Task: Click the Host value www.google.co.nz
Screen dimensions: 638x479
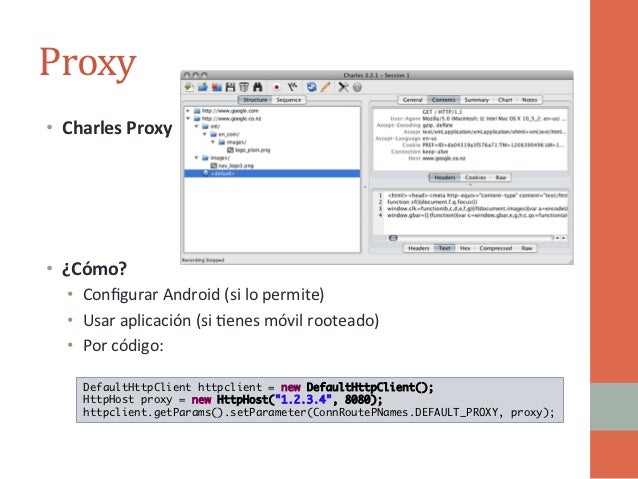Action: tap(444, 158)
